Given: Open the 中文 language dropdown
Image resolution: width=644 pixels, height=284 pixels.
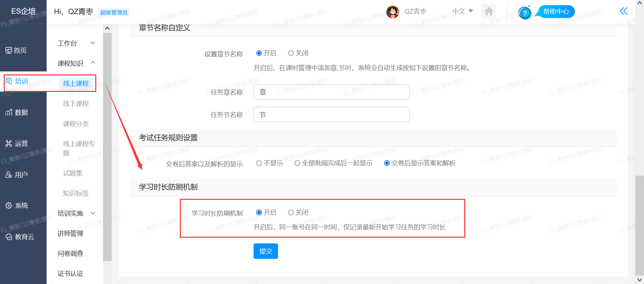Looking at the screenshot, I should [x=463, y=11].
